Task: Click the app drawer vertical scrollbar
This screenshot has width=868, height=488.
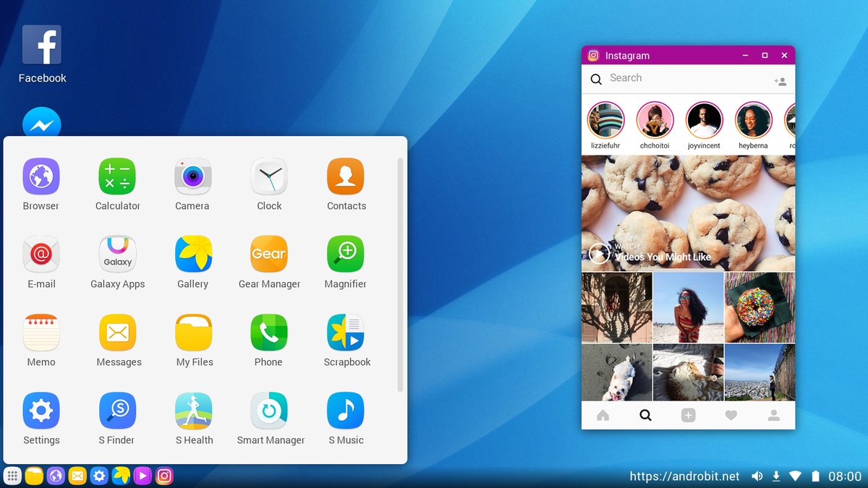Action: [400, 275]
